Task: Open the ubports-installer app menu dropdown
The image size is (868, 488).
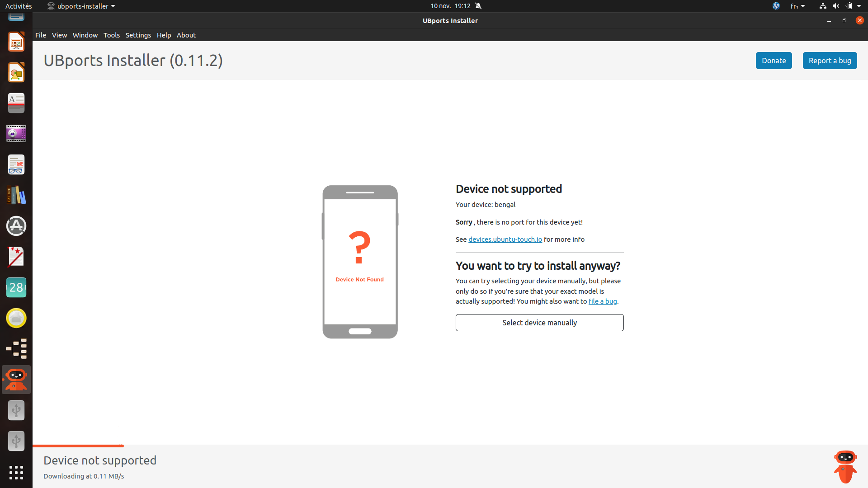Action: pos(81,6)
